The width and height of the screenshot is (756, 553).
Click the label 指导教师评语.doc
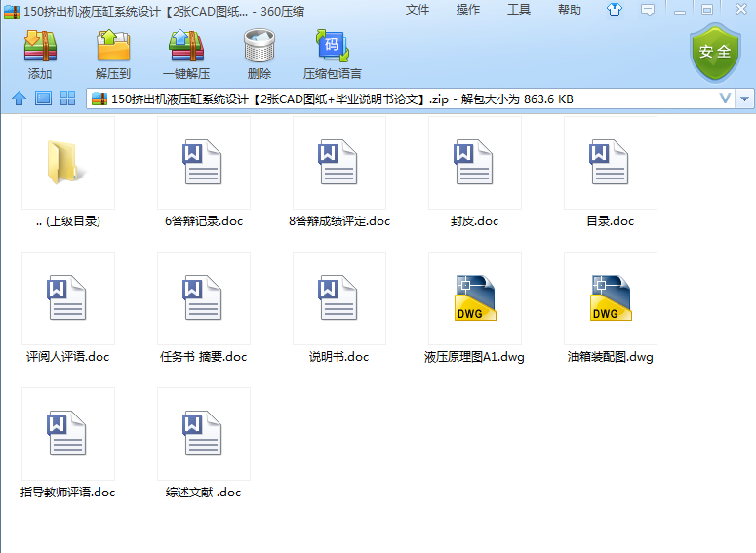pyautogui.click(x=68, y=493)
